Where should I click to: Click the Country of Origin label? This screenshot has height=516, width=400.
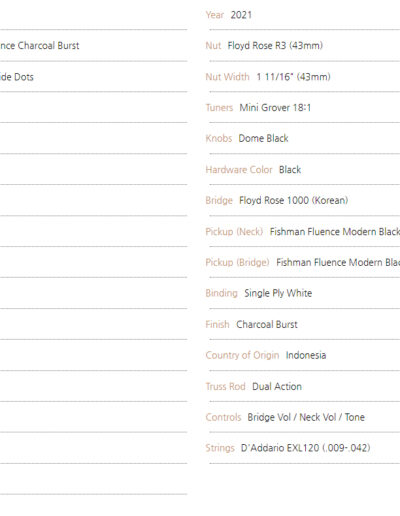pos(242,355)
